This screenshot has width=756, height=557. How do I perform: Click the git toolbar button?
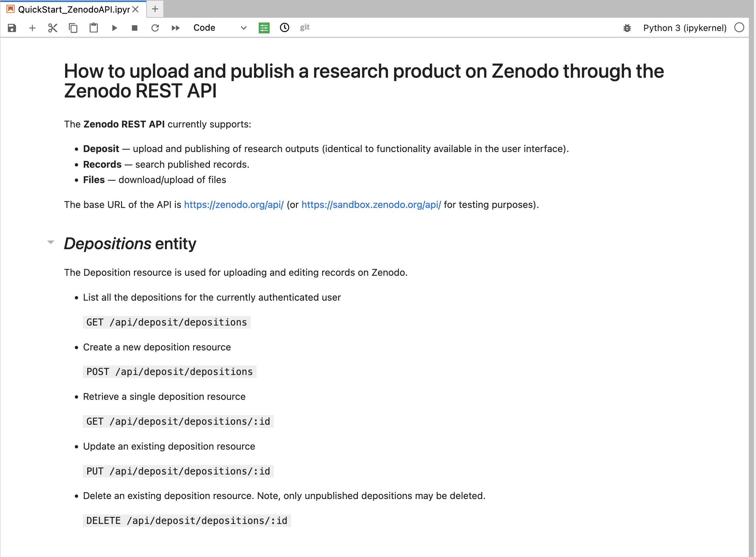(x=305, y=27)
